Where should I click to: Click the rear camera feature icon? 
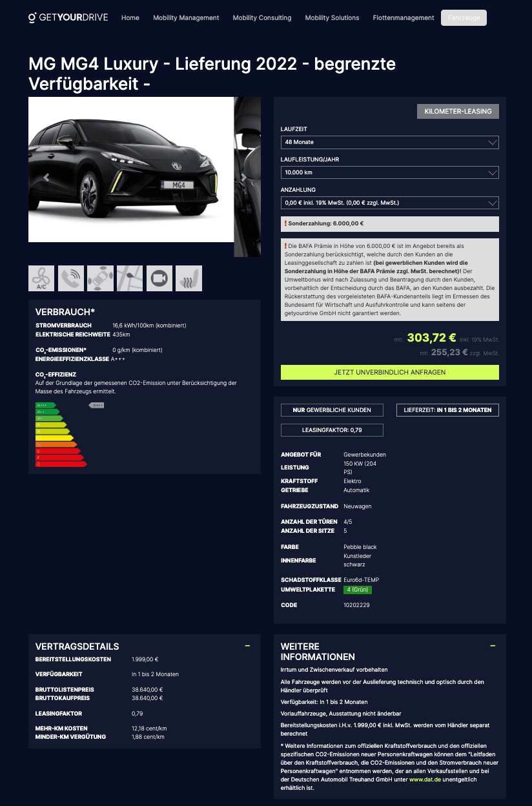(x=159, y=278)
